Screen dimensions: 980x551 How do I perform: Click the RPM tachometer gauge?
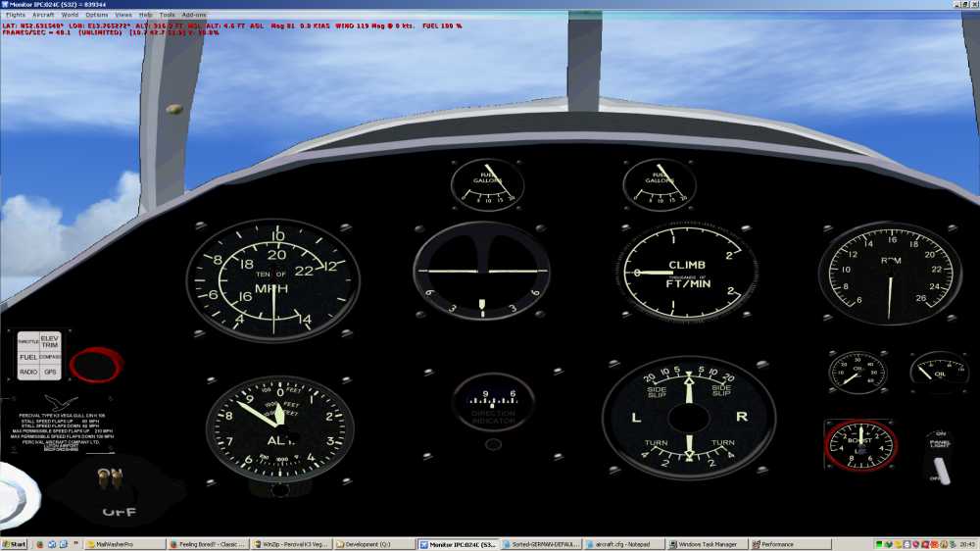click(x=890, y=274)
